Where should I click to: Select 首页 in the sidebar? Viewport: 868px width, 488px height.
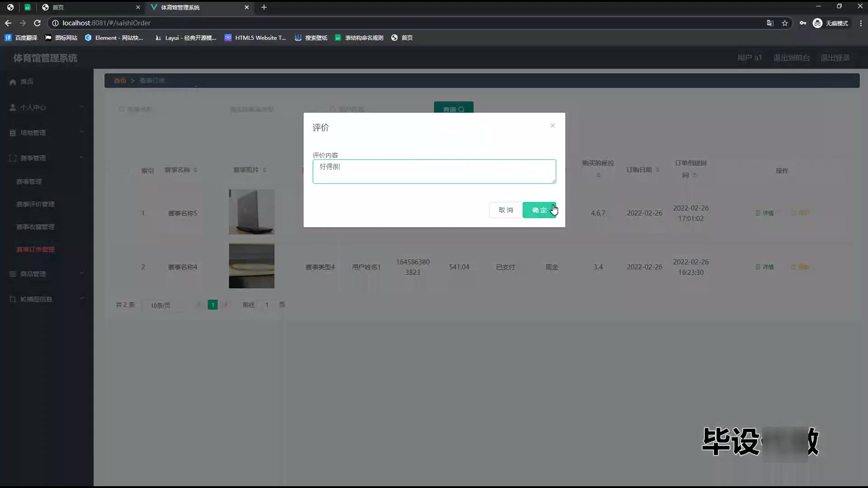point(47,82)
